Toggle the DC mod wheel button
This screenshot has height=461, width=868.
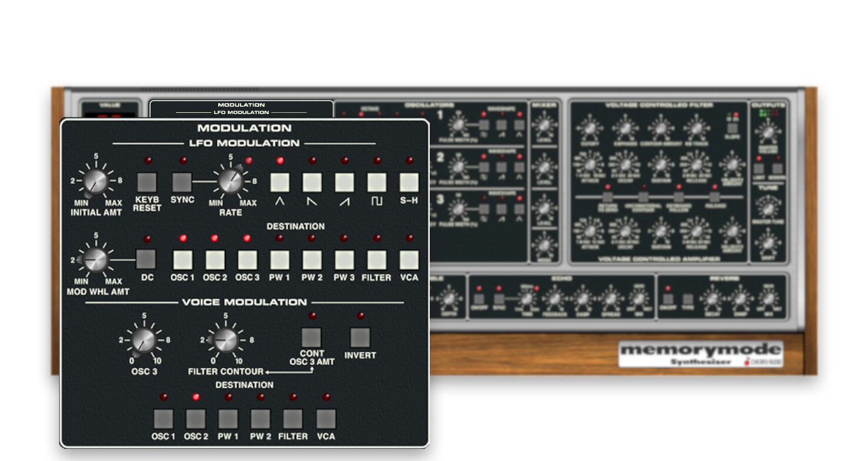click(x=146, y=259)
